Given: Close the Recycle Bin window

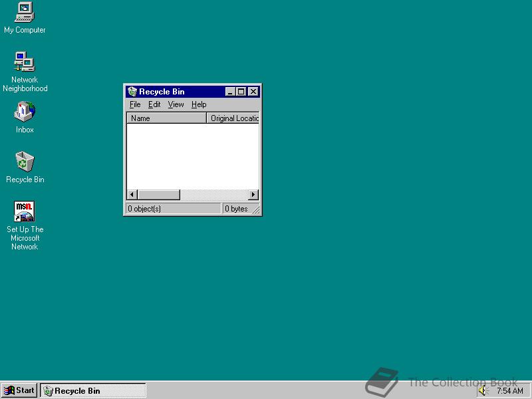Looking at the screenshot, I should [253, 92].
